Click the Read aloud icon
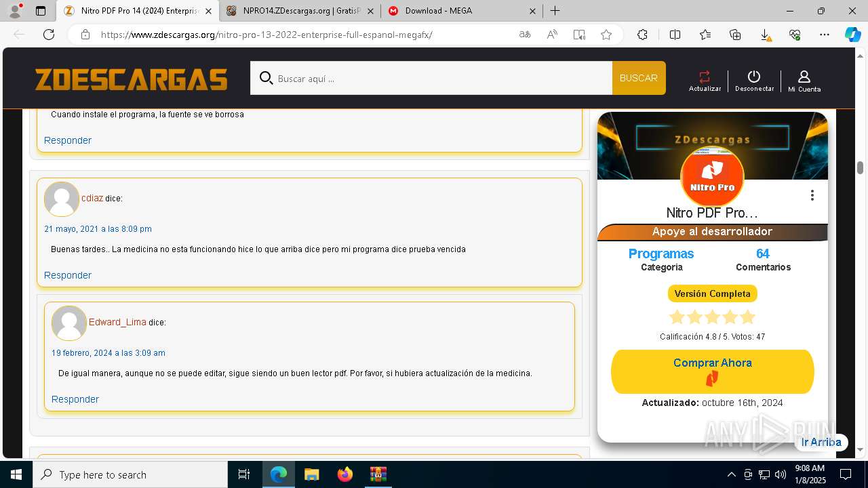The height and width of the screenshot is (488, 868). coord(552,35)
